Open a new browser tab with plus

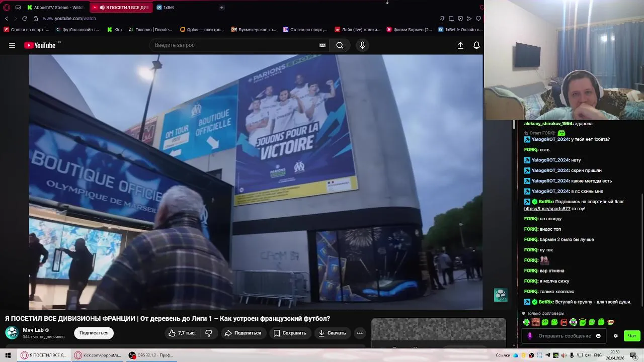pos(222,8)
